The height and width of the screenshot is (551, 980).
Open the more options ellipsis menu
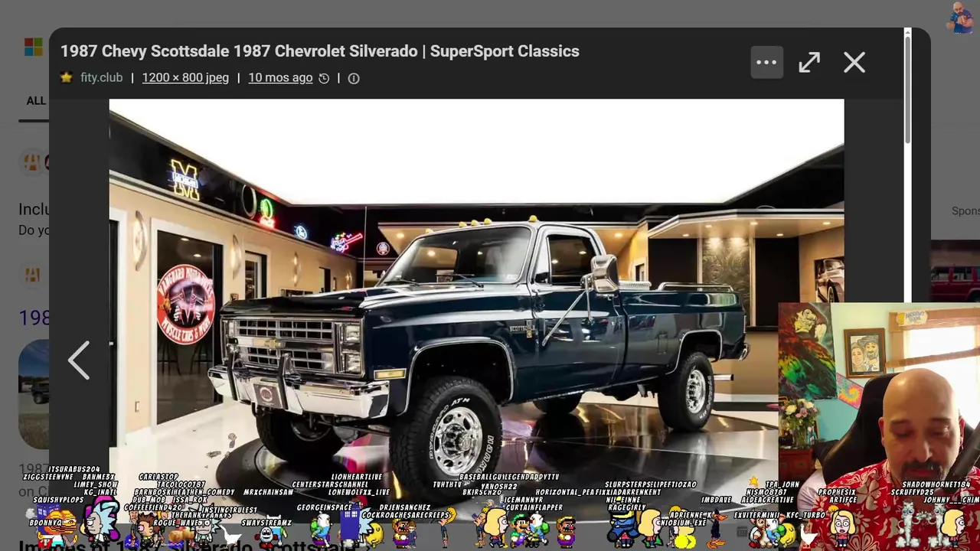[766, 63]
